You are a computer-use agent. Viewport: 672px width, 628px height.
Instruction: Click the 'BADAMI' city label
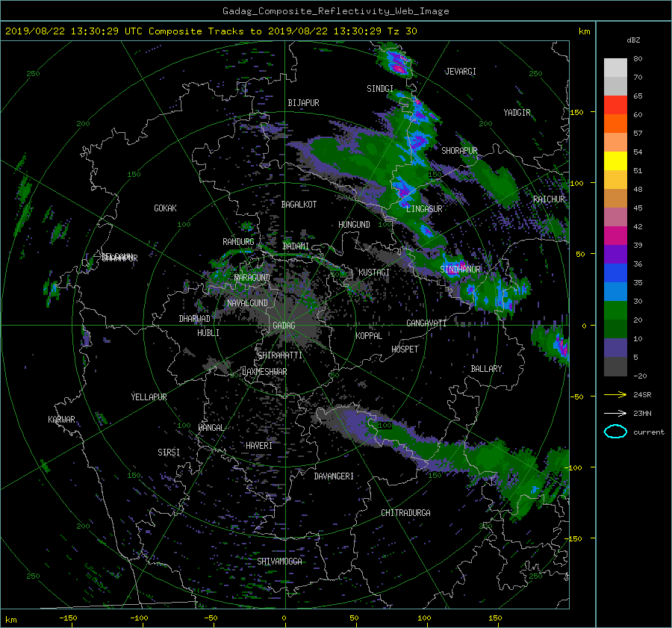pyautogui.click(x=296, y=246)
